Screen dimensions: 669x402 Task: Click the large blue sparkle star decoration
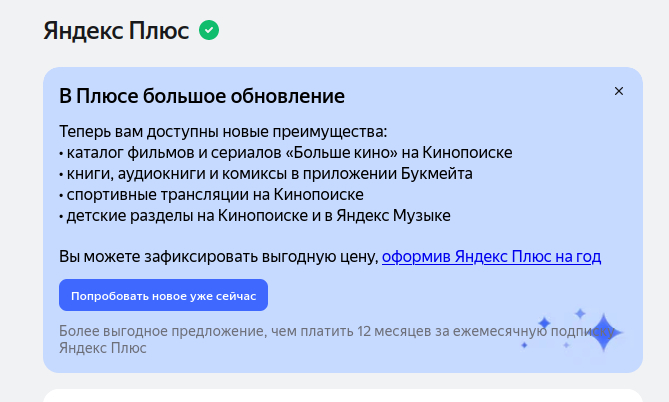tap(603, 332)
